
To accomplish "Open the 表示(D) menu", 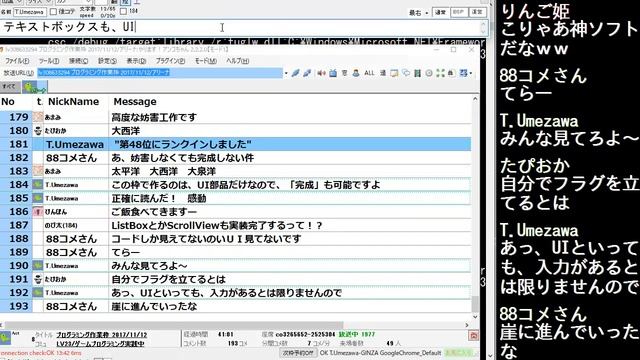I will pos(136,61).
